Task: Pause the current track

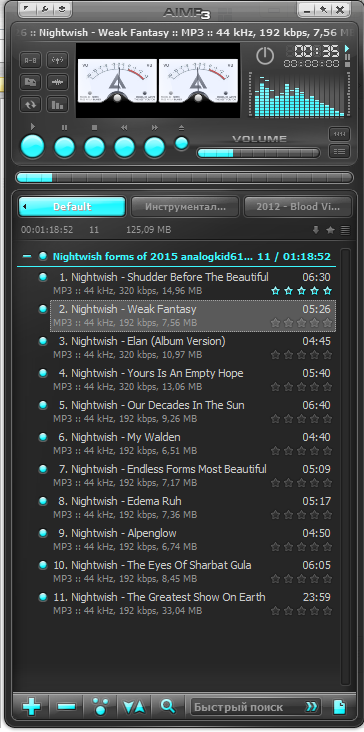Action: [x=64, y=148]
